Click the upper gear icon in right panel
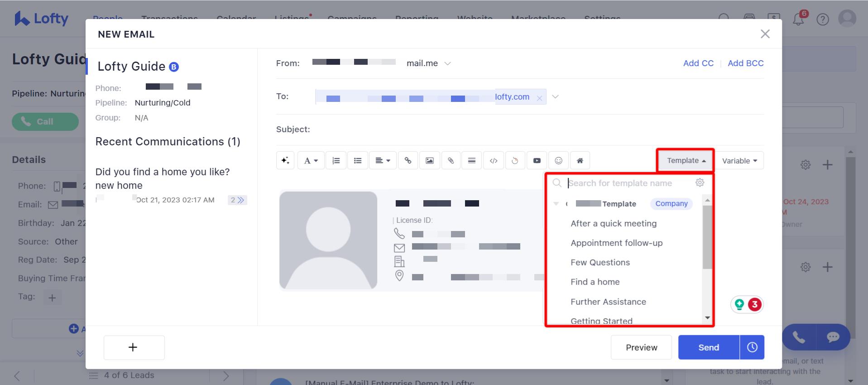868x385 pixels. (806, 165)
